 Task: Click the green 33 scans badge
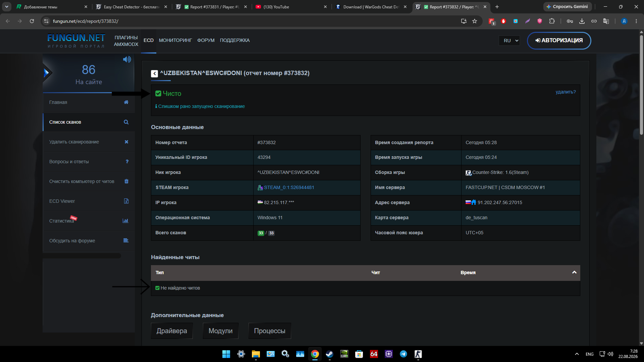(261, 233)
